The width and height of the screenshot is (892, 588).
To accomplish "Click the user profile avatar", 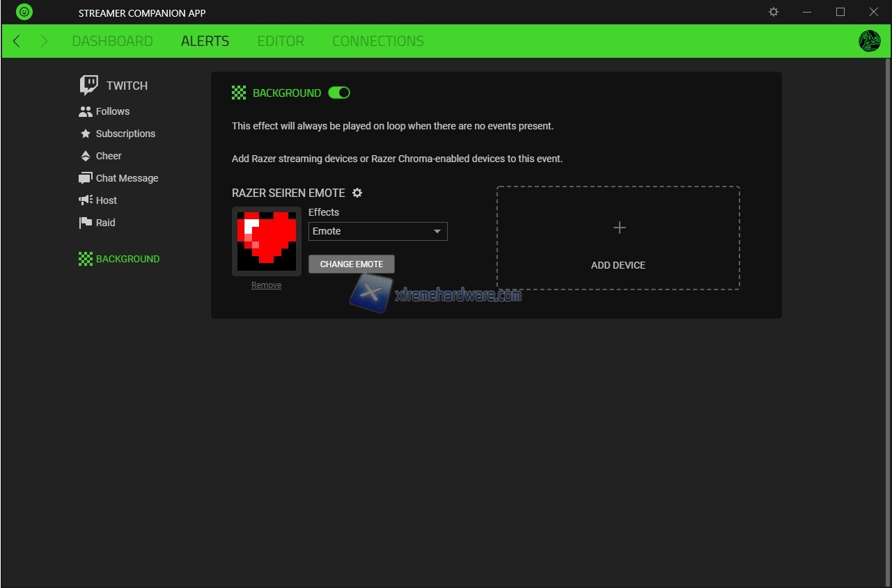I will pos(869,41).
